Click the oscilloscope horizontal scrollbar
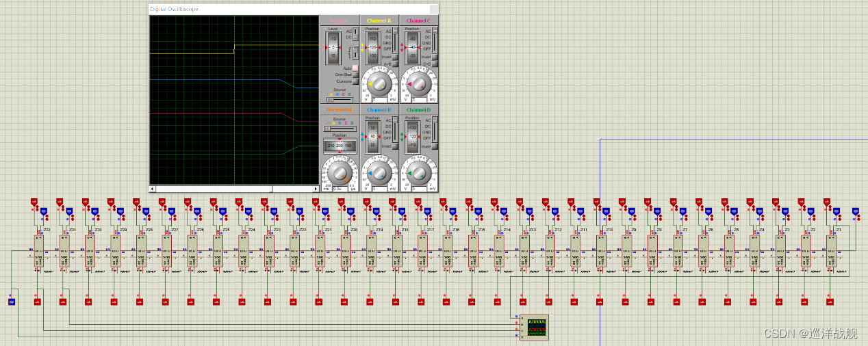The image size is (868, 346). click(234, 189)
